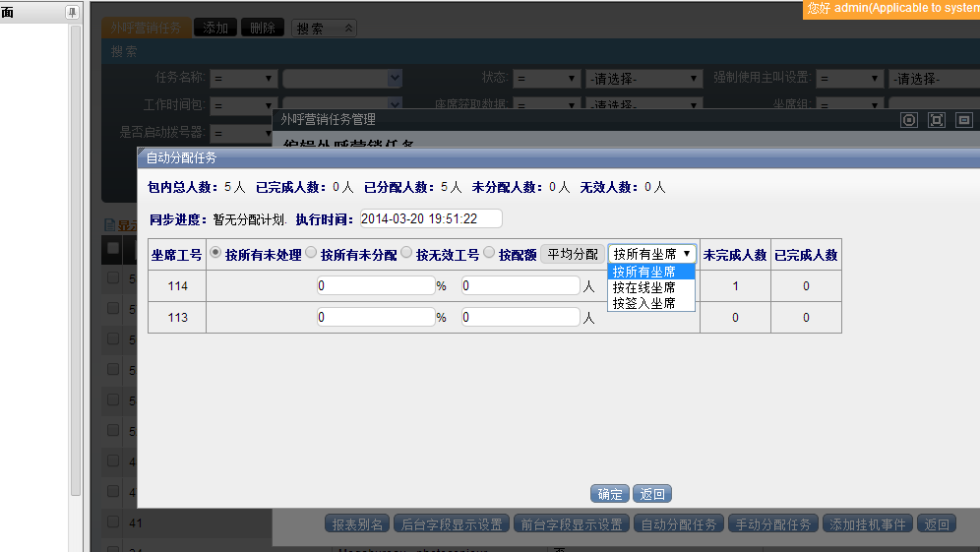The height and width of the screenshot is (552, 980).
Task: Select the 按所有未处理 radio button
Action: click(x=216, y=253)
